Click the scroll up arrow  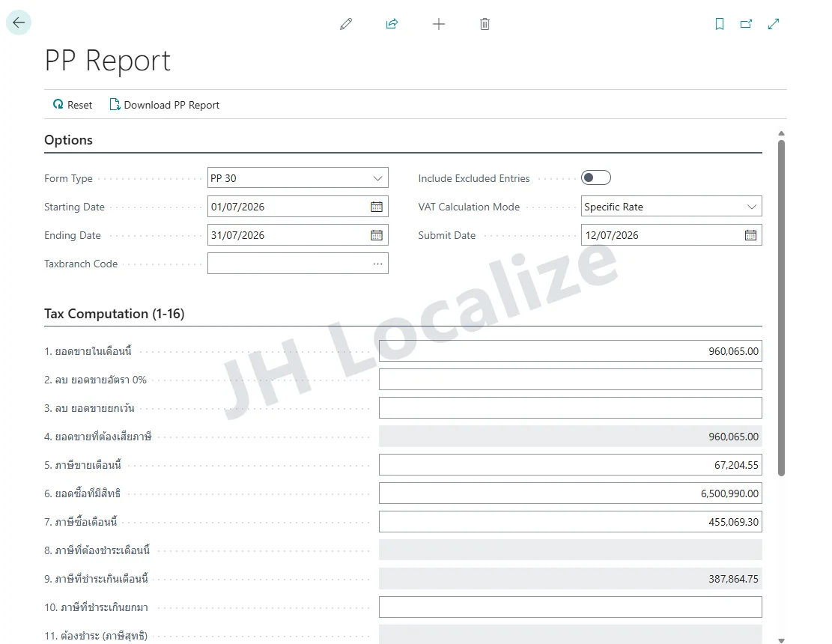[x=781, y=134]
